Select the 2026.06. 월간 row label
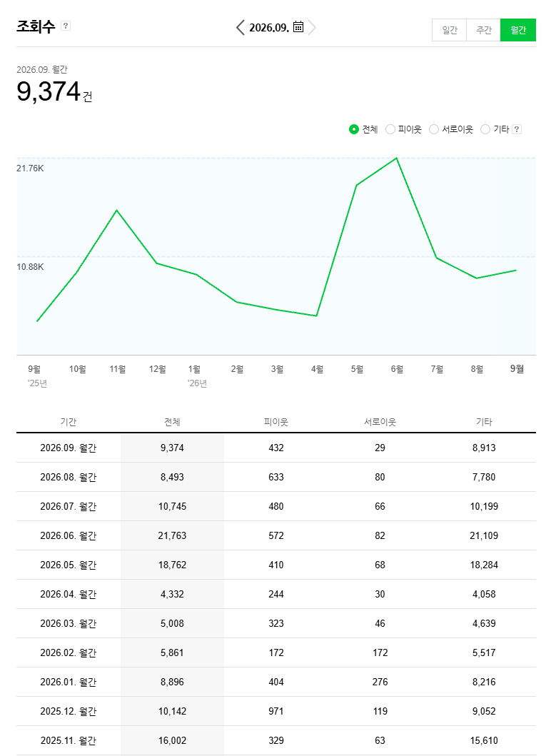546x756 pixels. coord(69,535)
